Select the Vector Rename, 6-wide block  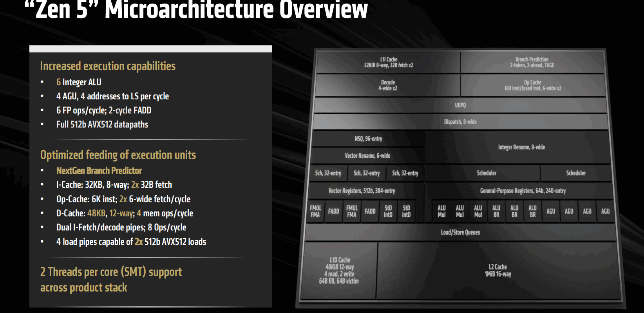(x=367, y=156)
